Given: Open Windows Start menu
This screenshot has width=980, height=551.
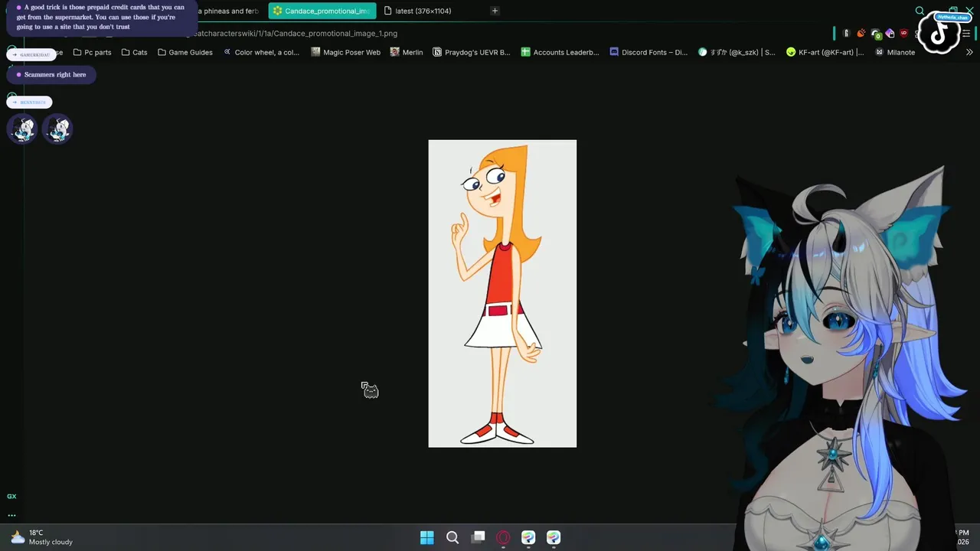Looking at the screenshot, I should tap(427, 537).
